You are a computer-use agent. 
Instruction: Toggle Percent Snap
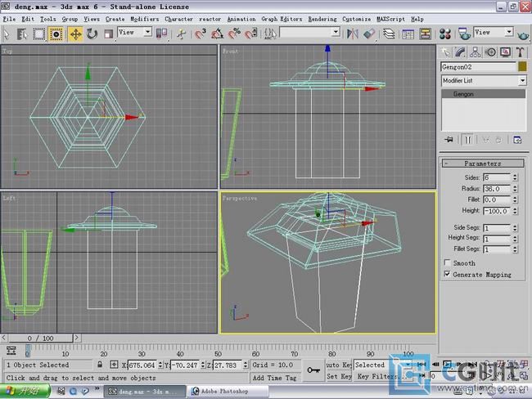coord(234,34)
